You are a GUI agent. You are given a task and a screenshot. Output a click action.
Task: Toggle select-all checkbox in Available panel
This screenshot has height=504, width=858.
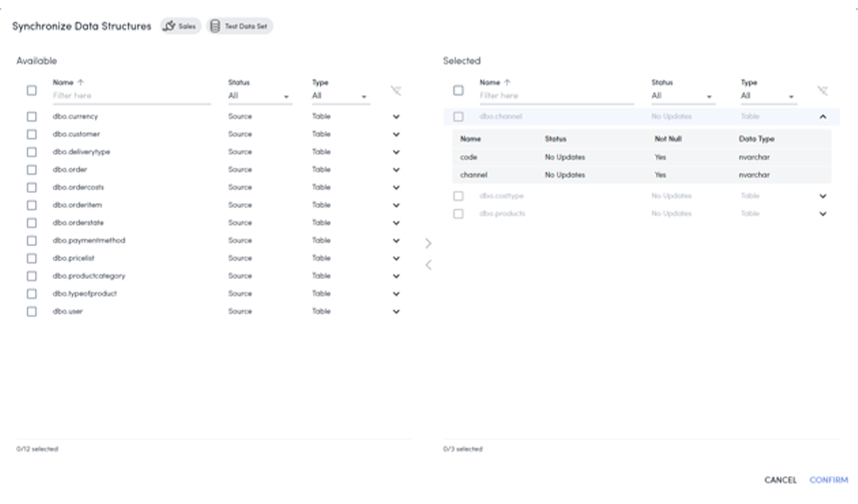31,90
